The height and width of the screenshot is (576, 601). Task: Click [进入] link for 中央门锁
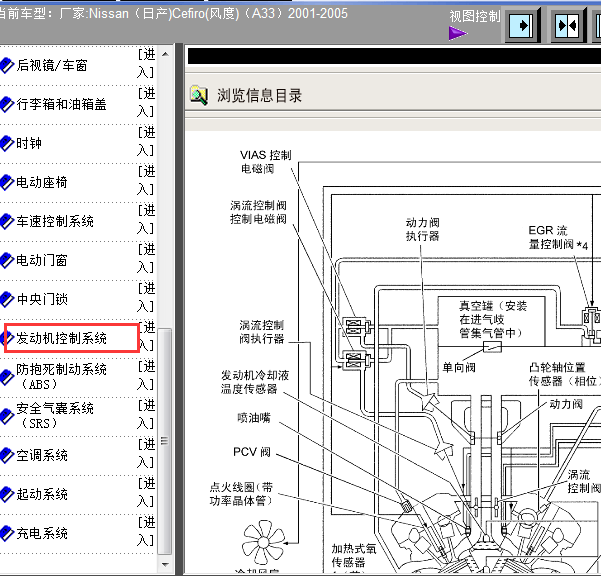[146, 297]
